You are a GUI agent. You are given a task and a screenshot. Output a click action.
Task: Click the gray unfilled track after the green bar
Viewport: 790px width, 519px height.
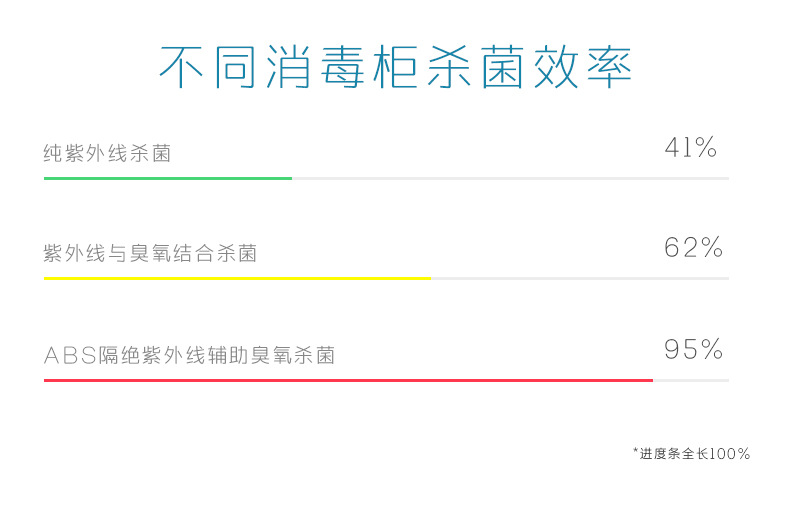point(510,178)
